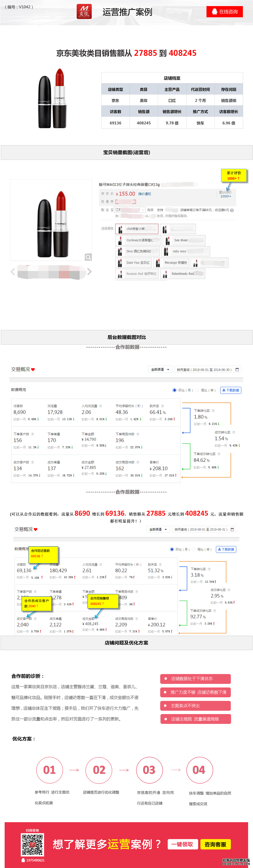Image resolution: width=253 pixels, height=868 pixels.
Task: Click the help icon beside 下单转化率 3.18%
Action: click(x=209, y=569)
